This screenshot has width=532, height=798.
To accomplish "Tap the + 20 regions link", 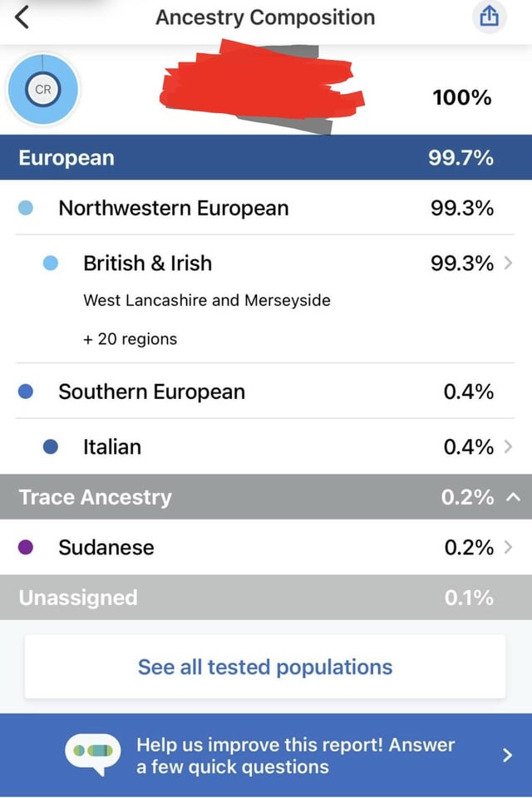I will tap(130, 338).
